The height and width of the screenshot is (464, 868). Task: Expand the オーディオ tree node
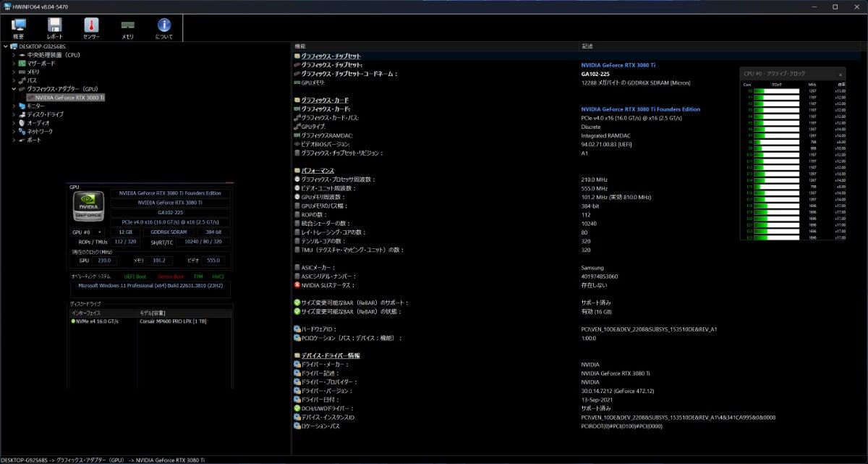click(14, 122)
